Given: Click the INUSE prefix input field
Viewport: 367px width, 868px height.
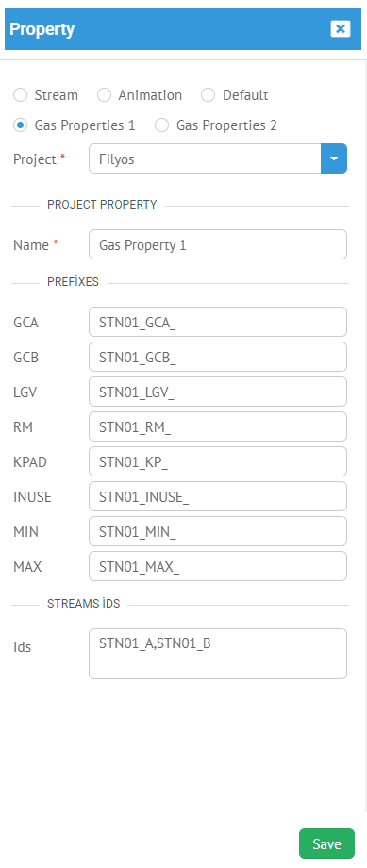Looking at the screenshot, I should 218,496.
